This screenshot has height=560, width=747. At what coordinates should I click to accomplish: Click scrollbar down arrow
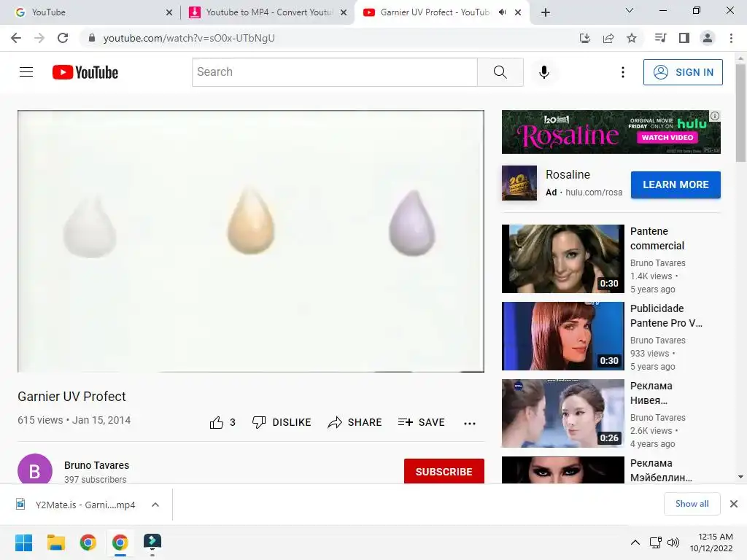pos(740,477)
